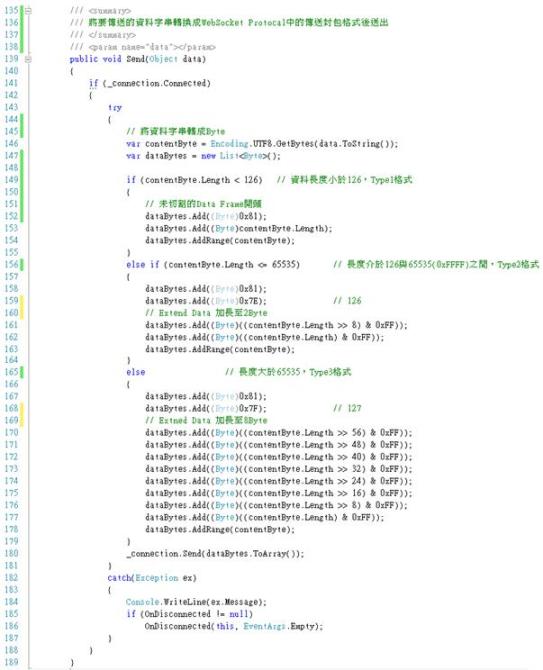543x670 pixels.
Task: Click the yellow change marker beside line 159
Action: (x=22, y=307)
